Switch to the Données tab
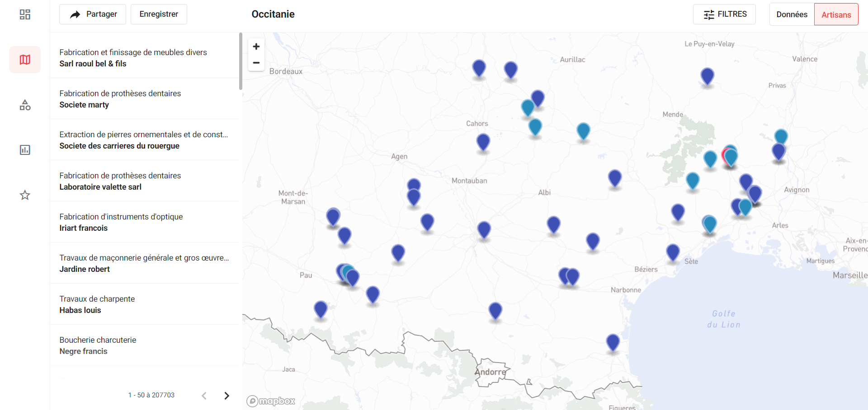Image resolution: width=868 pixels, height=410 pixels. tap(792, 14)
